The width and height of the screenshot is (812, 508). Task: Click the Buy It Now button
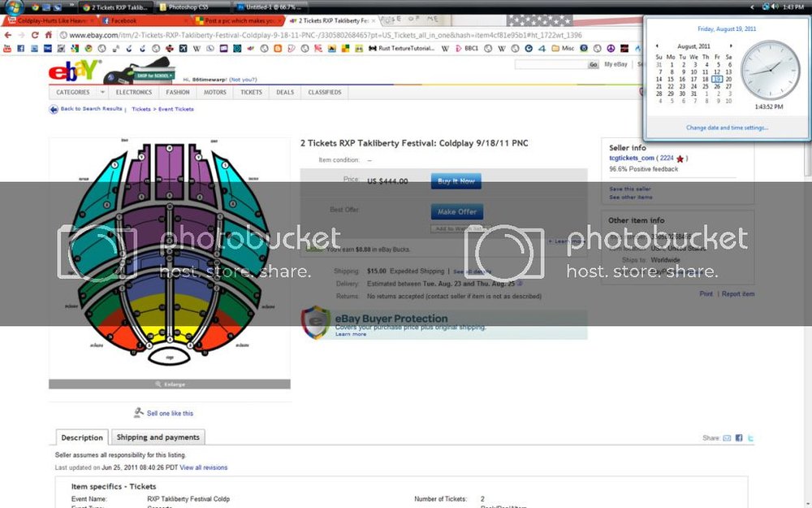click(x=456, y=181)
